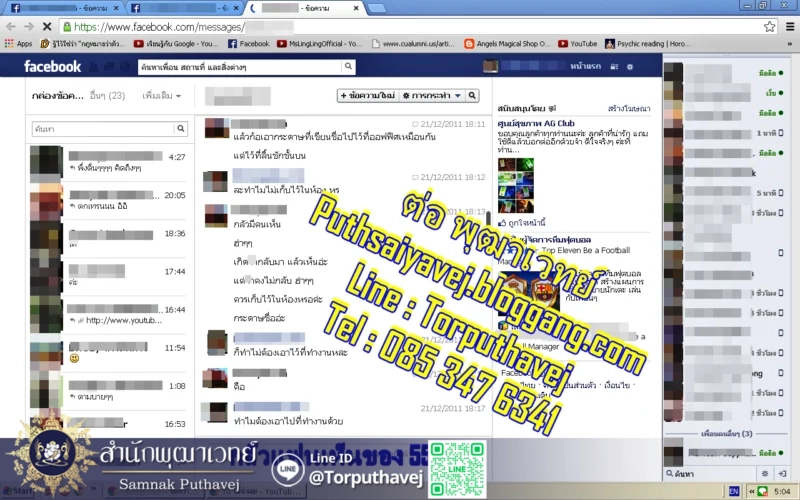The height and width of the screenshot is (500, 800).
Task: Open the อื่นๆ (23) messages tab
Action: coord(107,95)
